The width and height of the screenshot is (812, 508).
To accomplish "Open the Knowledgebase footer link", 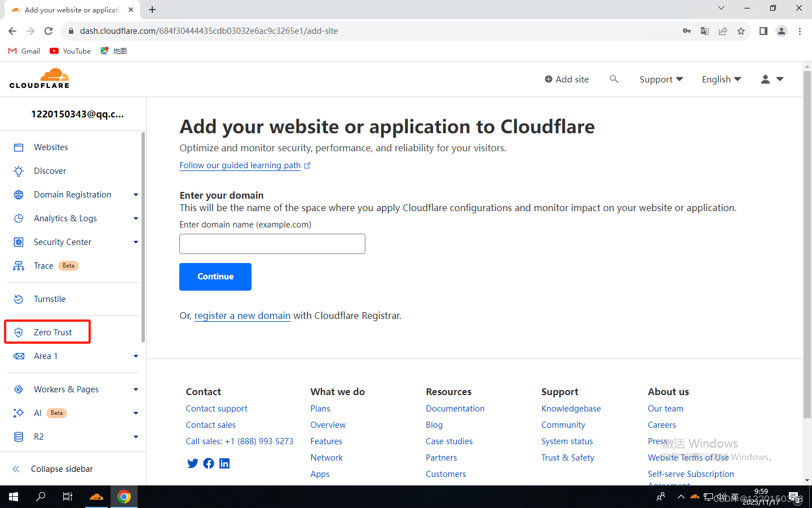I will 571,409.
